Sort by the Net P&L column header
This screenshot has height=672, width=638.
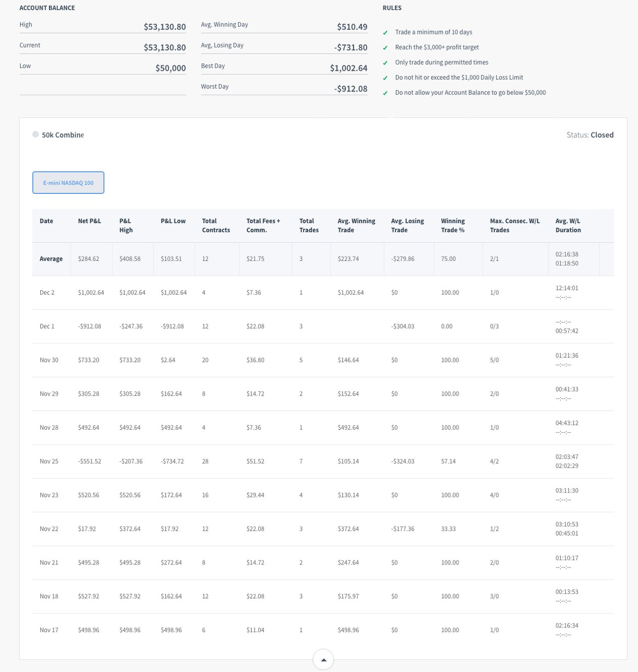click(x=89, y=221)
